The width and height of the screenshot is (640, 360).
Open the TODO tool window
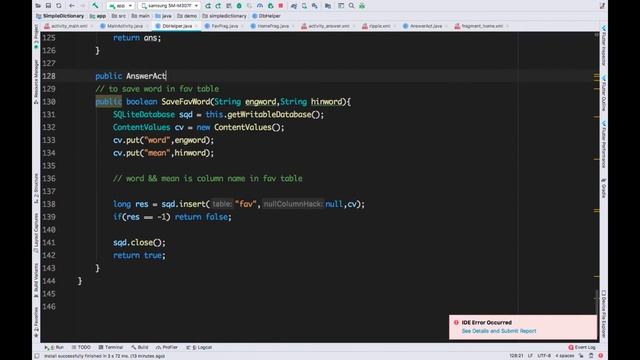point(81,347)
